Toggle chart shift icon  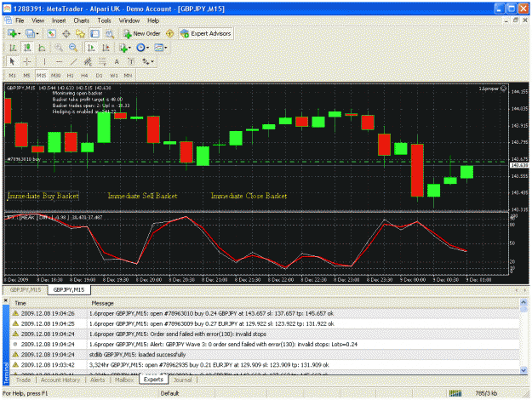click(x=106, y=48)
